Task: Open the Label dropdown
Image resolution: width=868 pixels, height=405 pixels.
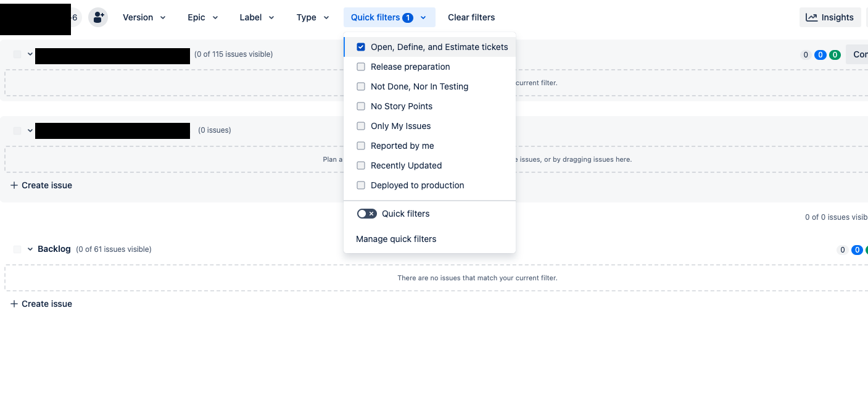Action: point(257,17)
